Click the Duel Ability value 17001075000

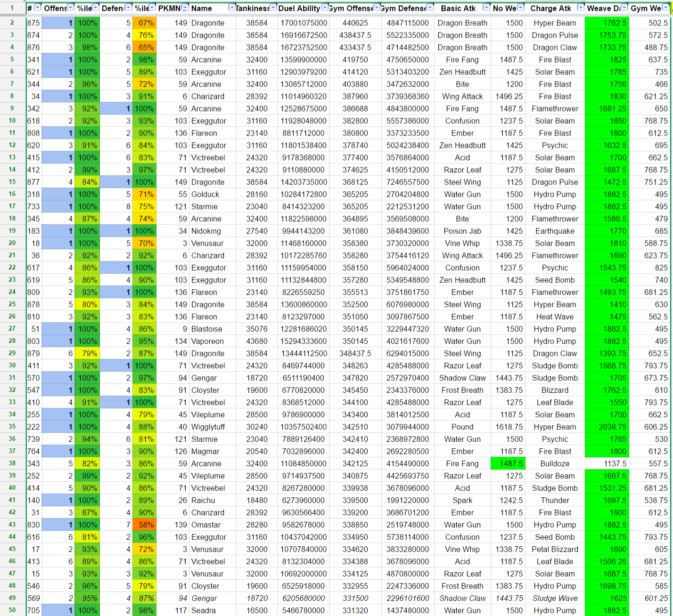tap(304, 23)
